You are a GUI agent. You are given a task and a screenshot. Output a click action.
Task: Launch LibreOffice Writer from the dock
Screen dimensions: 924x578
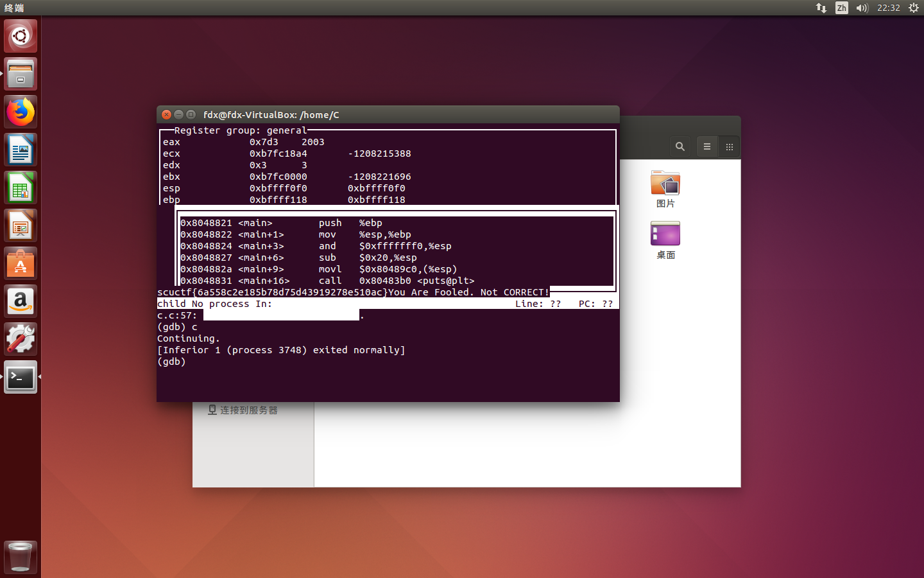(x=21, y=150)
